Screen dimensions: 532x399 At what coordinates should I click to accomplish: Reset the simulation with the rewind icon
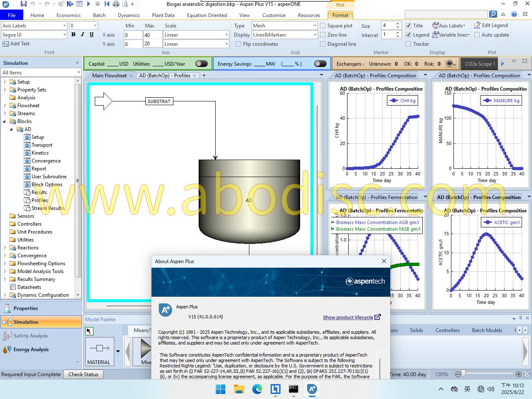click(x=107, y=4)
